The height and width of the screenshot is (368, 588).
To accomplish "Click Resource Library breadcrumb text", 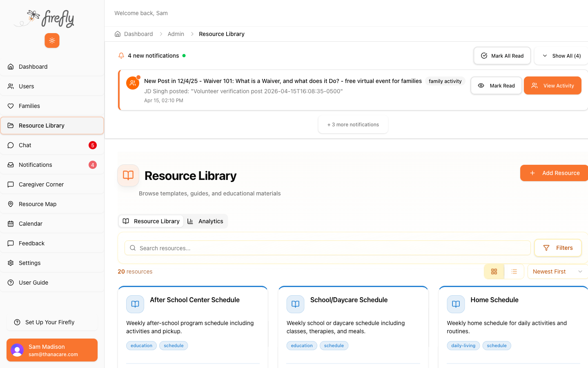I will click(222, 34).
